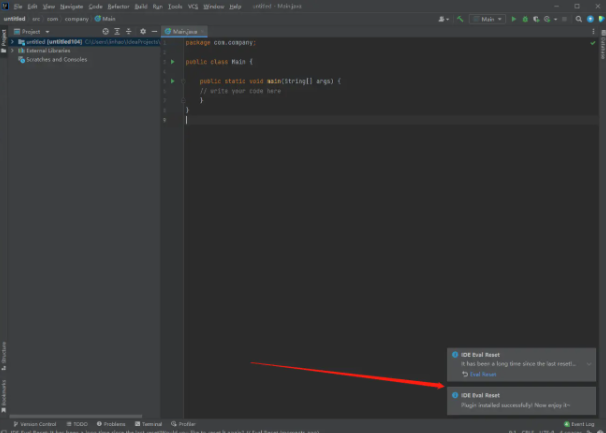Expand External Libraries tree node
This screenshot has height=433, width=606.
click(12, 51)
